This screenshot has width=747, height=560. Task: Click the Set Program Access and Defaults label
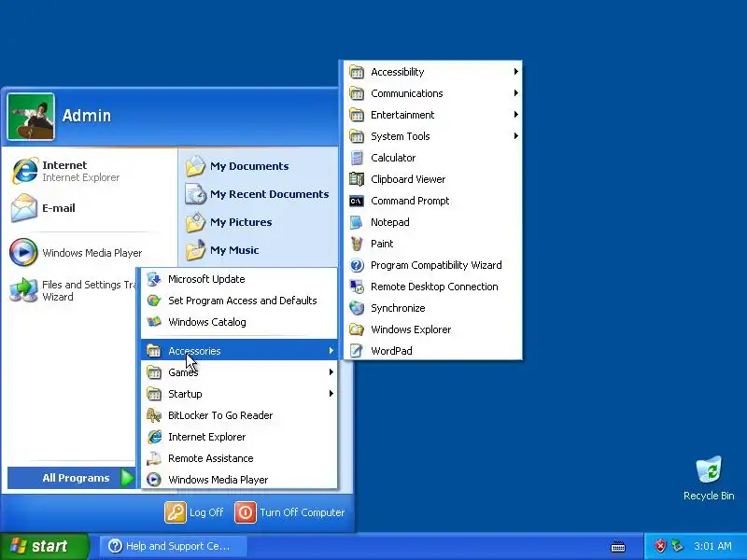click(x=242, y=301)
